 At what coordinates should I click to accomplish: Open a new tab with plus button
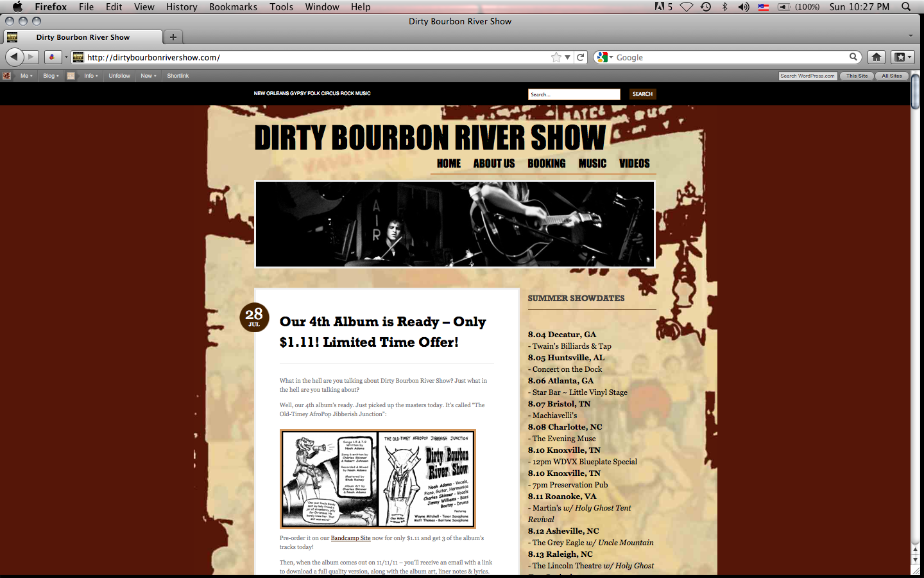(173, 37)
